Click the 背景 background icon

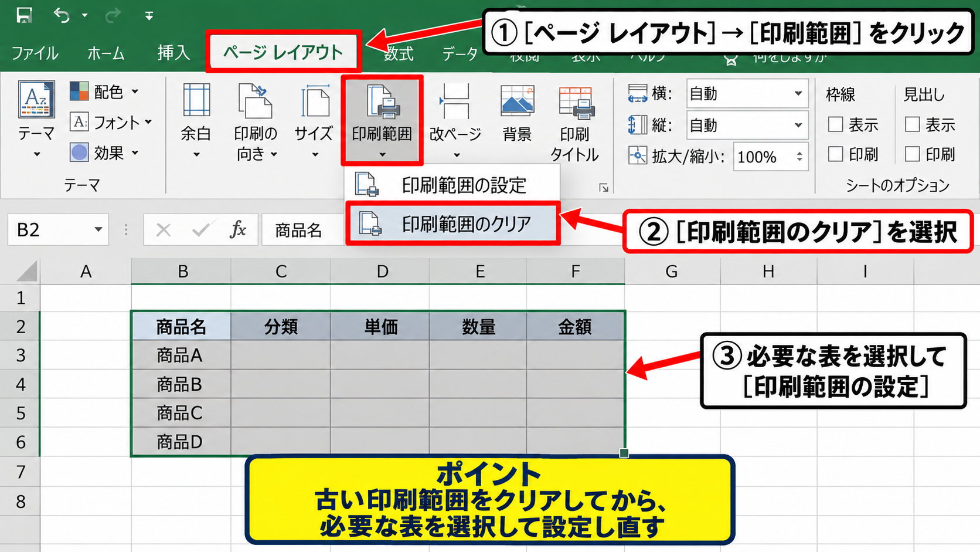(517, 113)
